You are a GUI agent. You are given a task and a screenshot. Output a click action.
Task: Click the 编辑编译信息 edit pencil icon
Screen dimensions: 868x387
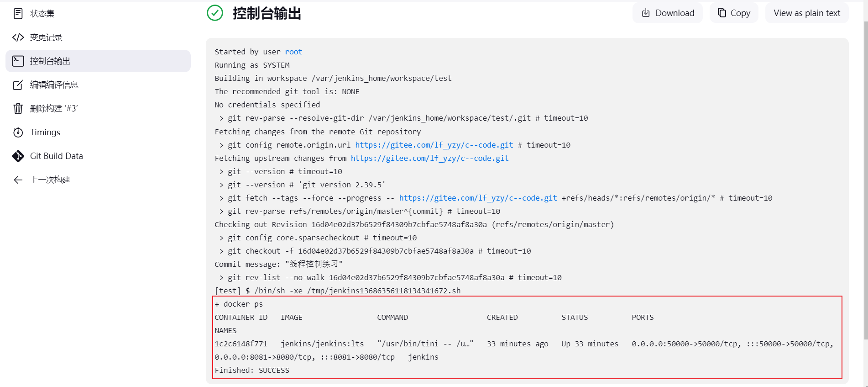[x=18, y=85]
